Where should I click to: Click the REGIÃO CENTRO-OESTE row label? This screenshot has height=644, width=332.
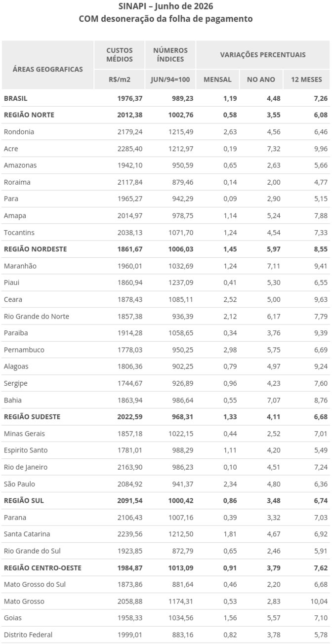click(42, 568)
